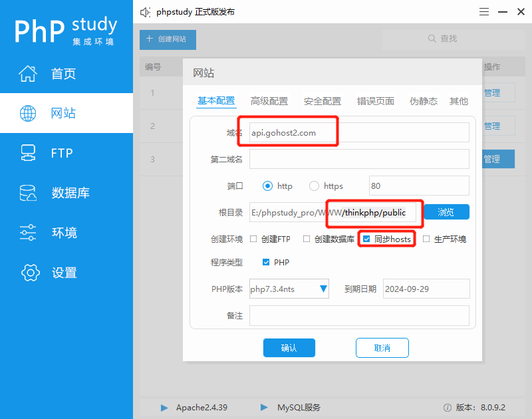Screen dimensions: 532x419
Task: Enable the 创建FTP checkbox
Action: pyautogui.click(x=253, y=239)
